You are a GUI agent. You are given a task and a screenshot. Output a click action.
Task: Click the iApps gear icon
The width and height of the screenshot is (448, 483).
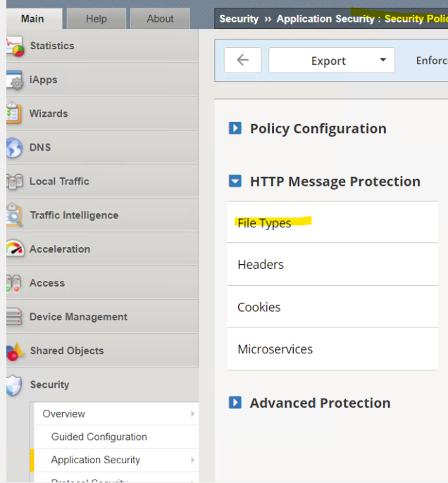click(15, 80)
